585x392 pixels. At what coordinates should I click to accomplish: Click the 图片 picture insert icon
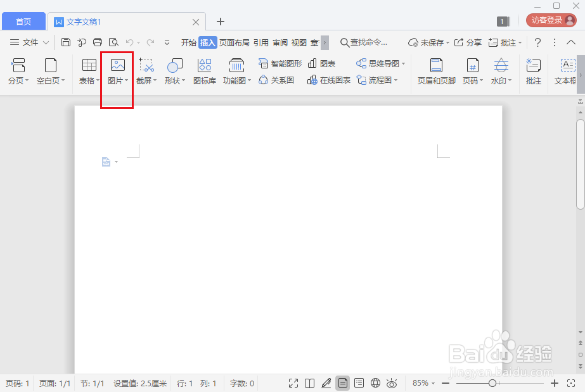(117, 71)
